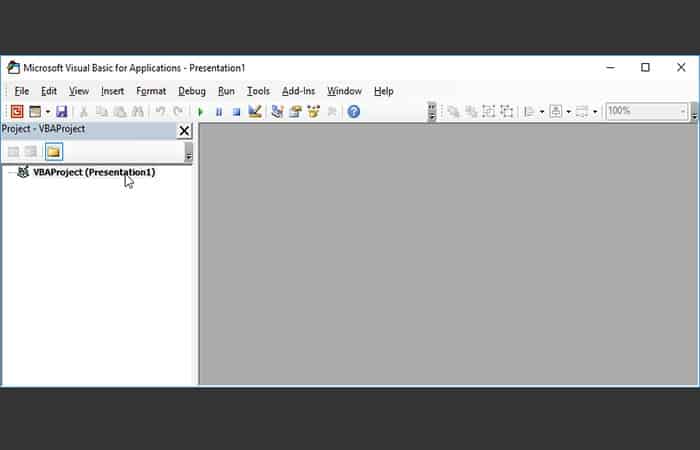
Task: Open the Project Explorer icon
Action: (277, 111)
